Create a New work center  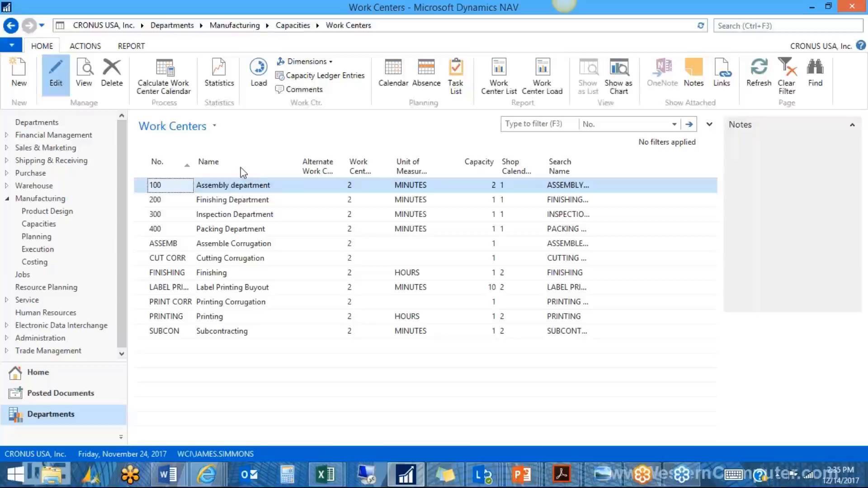pos(19,72)
